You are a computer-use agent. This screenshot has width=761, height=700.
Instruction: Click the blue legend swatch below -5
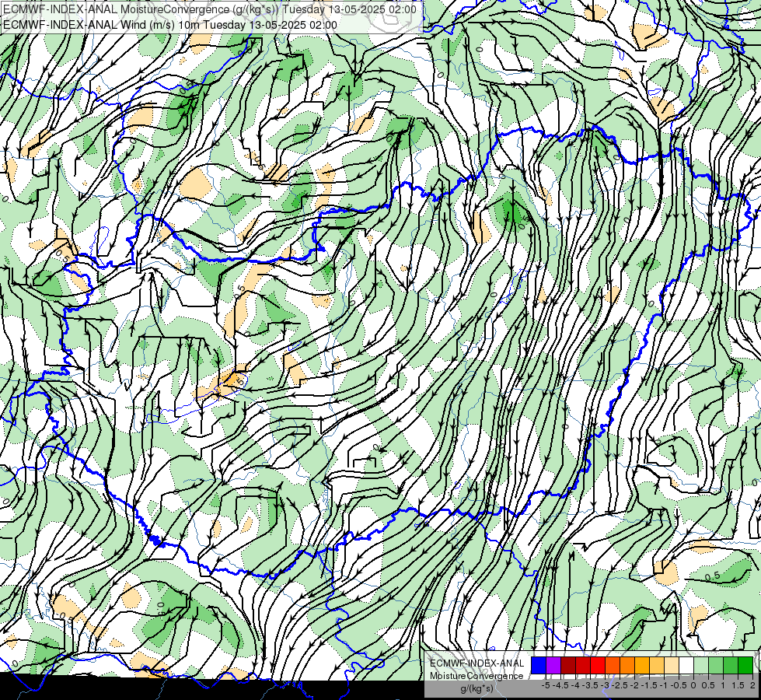pyautogui.click(x=539, y=665)
